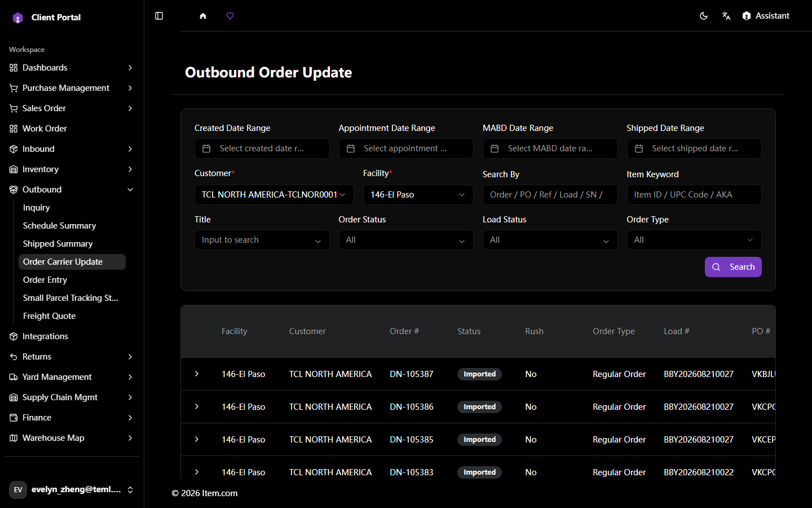Open Order Entry menu item
Viewport: 812px width, 508px height.
tap(72, 280)
